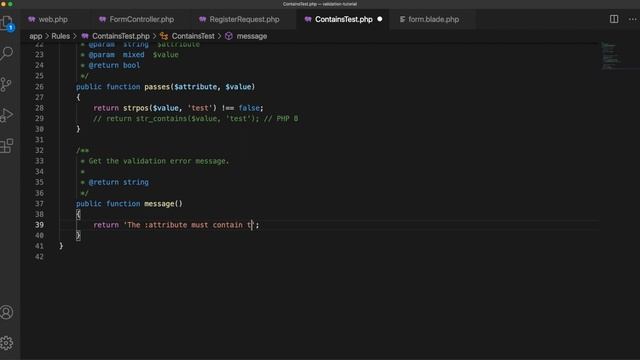Open the Accounts menu icon
The image size is (640, 360).
click(7, 312)
